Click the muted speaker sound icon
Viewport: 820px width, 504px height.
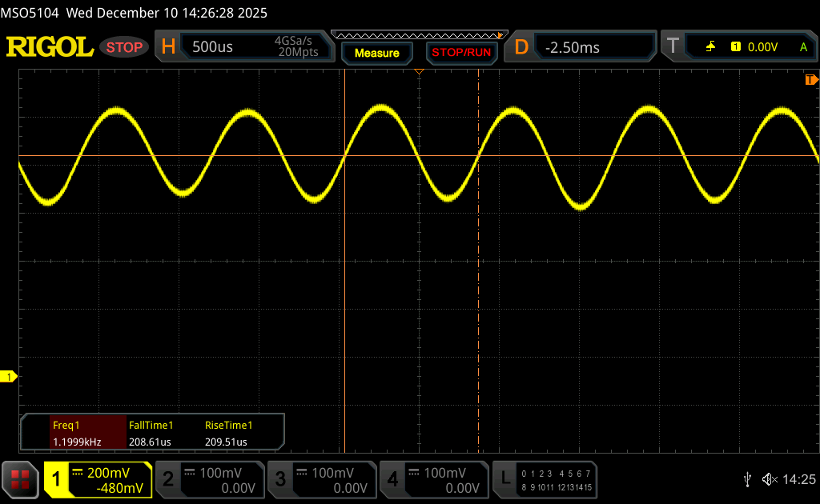[x=769, y=479]
